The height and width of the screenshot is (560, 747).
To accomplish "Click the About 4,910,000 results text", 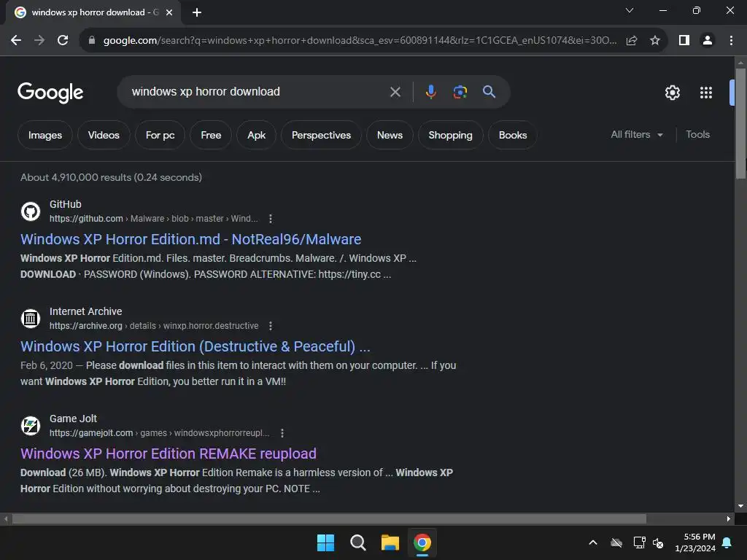I will [111, 177].
